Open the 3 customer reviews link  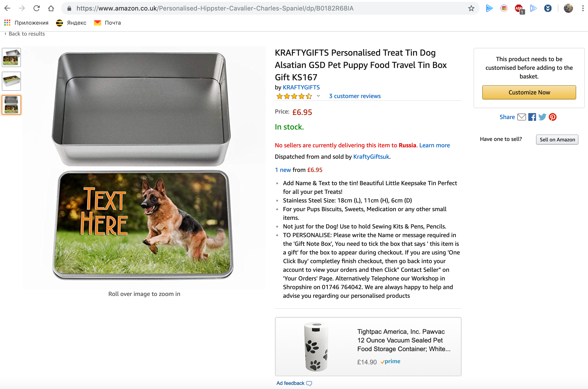pos(355,96)
